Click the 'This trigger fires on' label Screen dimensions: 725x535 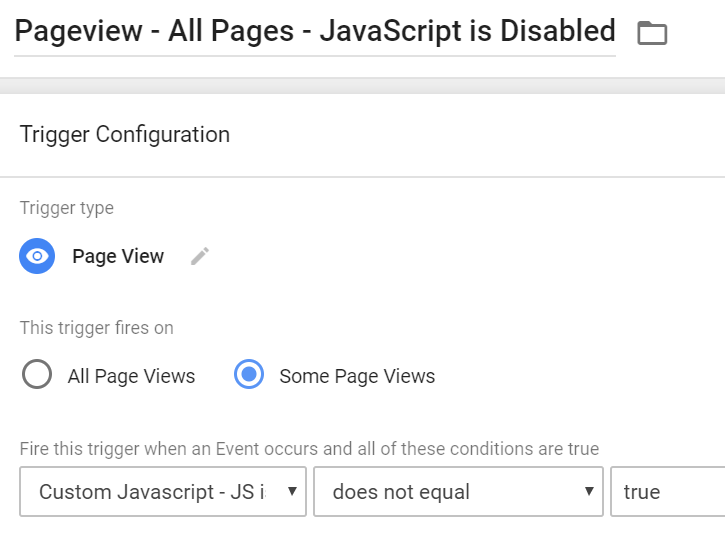pos(96,327)
